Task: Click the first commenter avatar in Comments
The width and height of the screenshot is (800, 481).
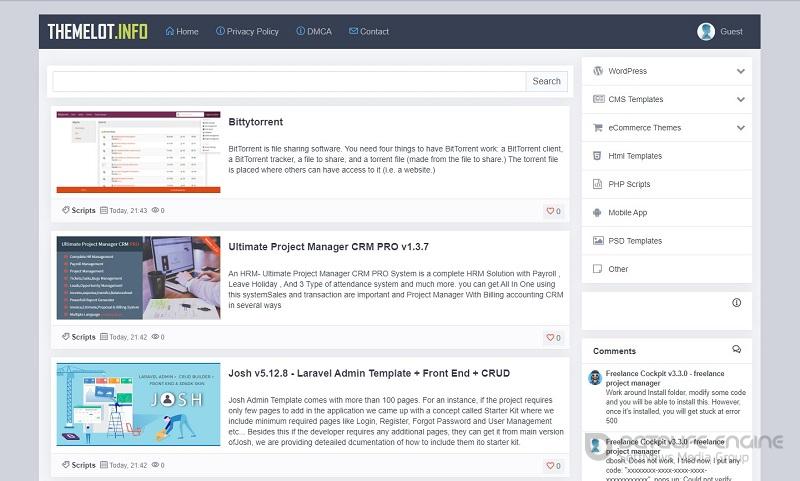Action: [x=595, y=377]
